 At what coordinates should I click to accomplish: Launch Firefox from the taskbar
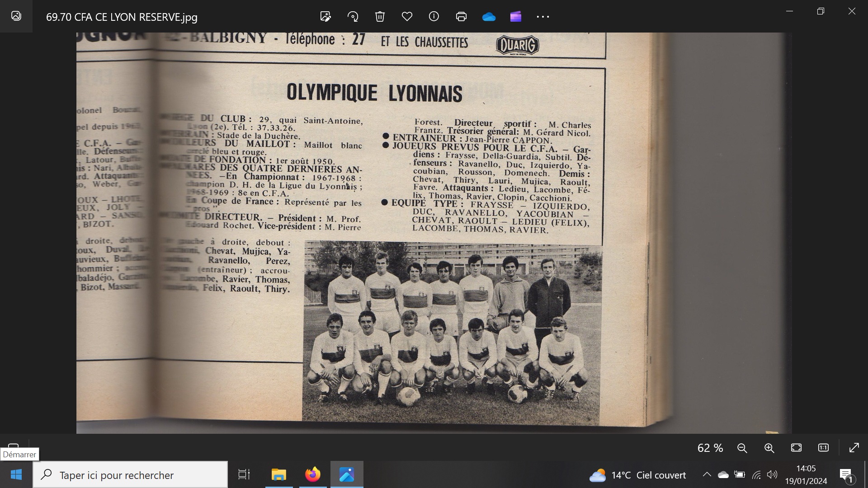tap(312, 474)
